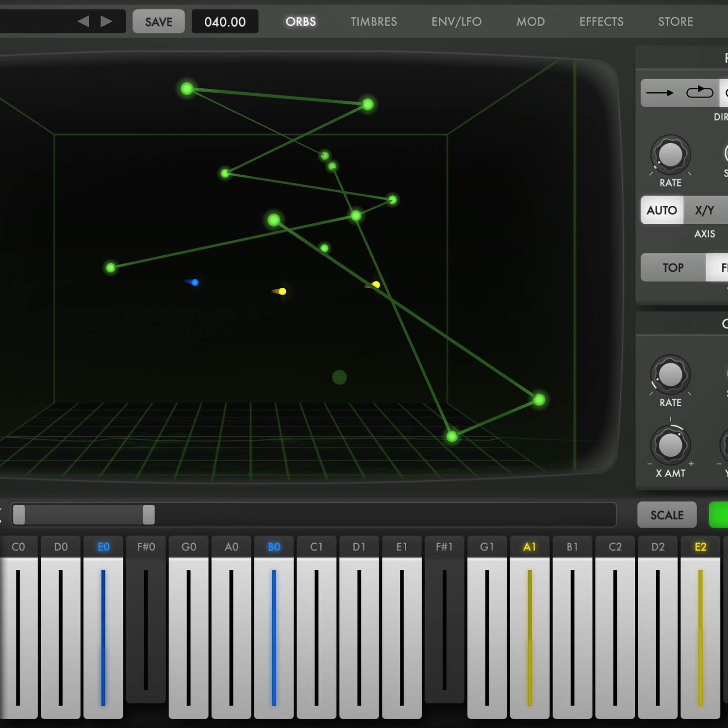Image resolution: width=728 pixels, height=728 pixels.
Task: Click the X AMT knob
Action: point(670,445)
